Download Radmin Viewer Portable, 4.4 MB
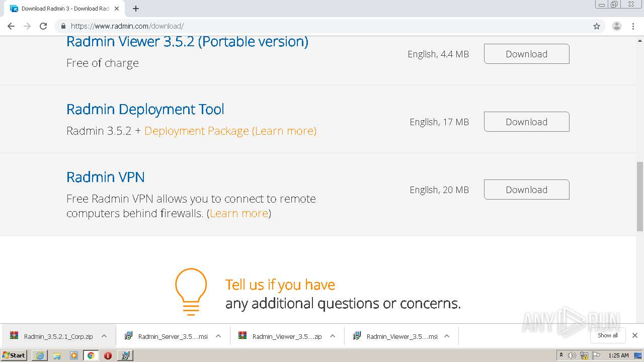The height and width of the screenshot is (362, 644). pos(527,54)
